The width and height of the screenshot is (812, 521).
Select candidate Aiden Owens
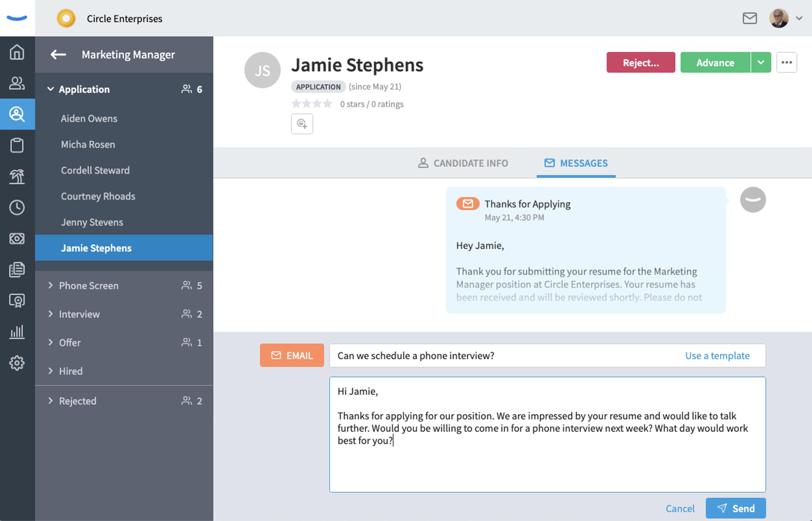[x=124, y=119]
